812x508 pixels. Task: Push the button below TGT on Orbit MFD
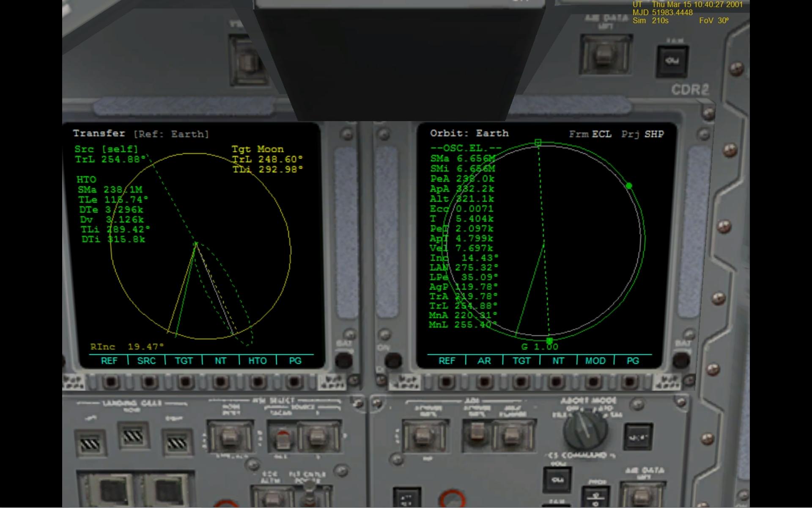point(521,382)
